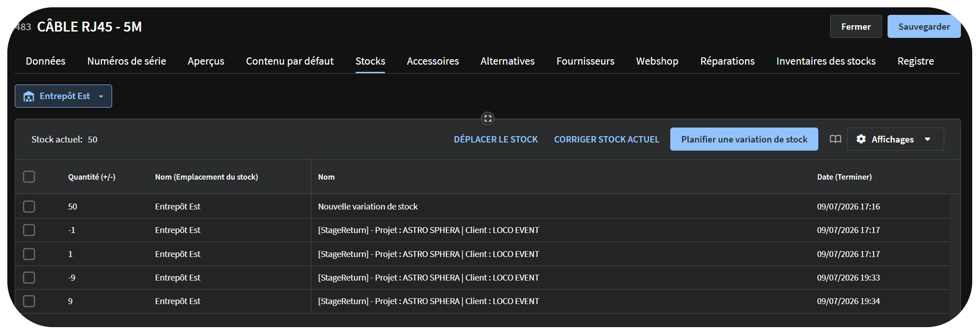Click the warehouse icon in the Entrepôt Est selector
Viewport: 980px width, 334px height.
coord(29,96)
